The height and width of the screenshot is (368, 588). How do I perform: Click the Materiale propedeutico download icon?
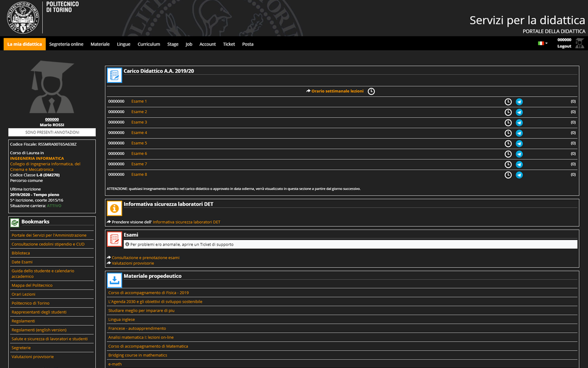click(114, 280)
